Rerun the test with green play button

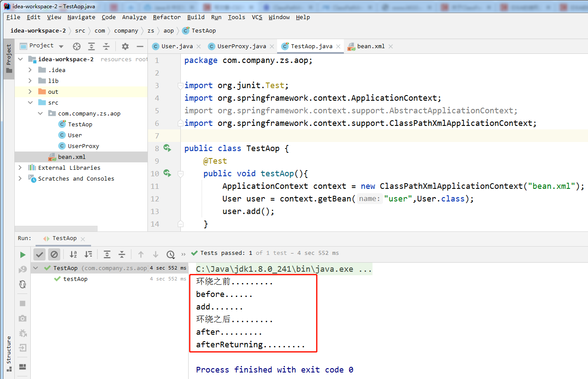23,255
